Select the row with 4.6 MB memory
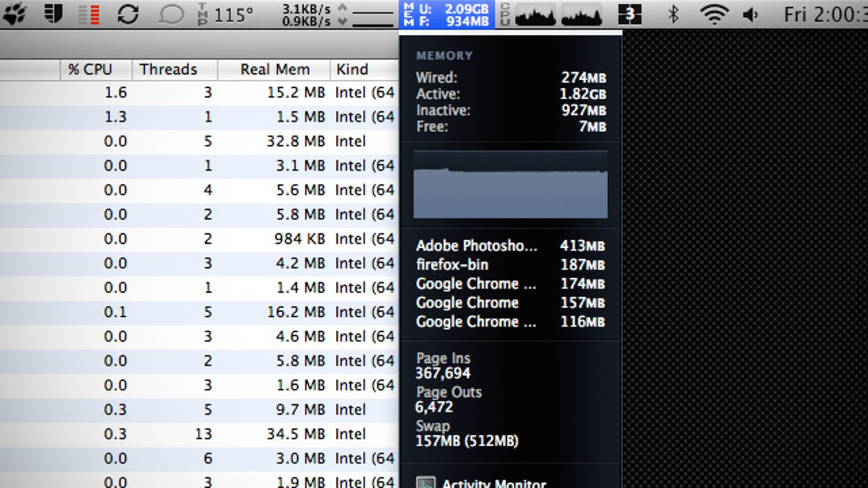Image resolution: width=868 pixels, height=488 pixels. click(x=199, y=337)
